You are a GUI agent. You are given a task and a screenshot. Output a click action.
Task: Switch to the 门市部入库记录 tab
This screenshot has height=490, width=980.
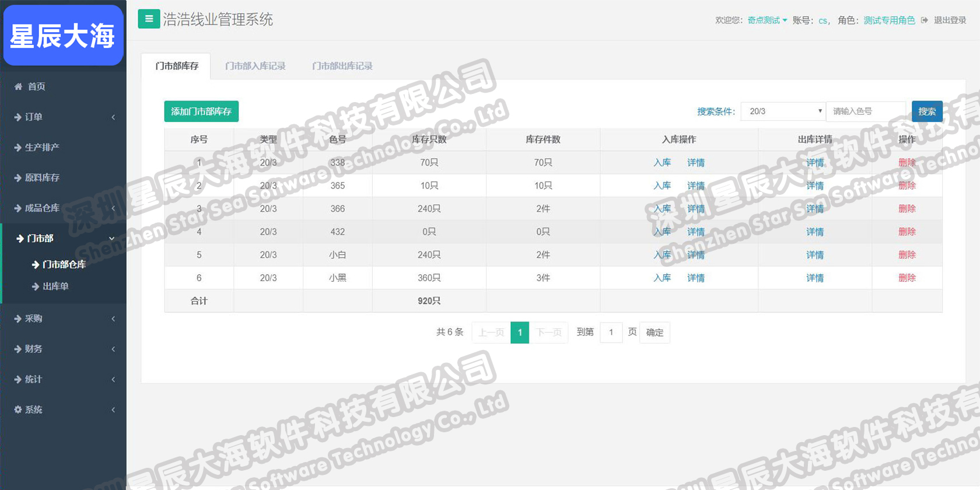click(256, 66)
